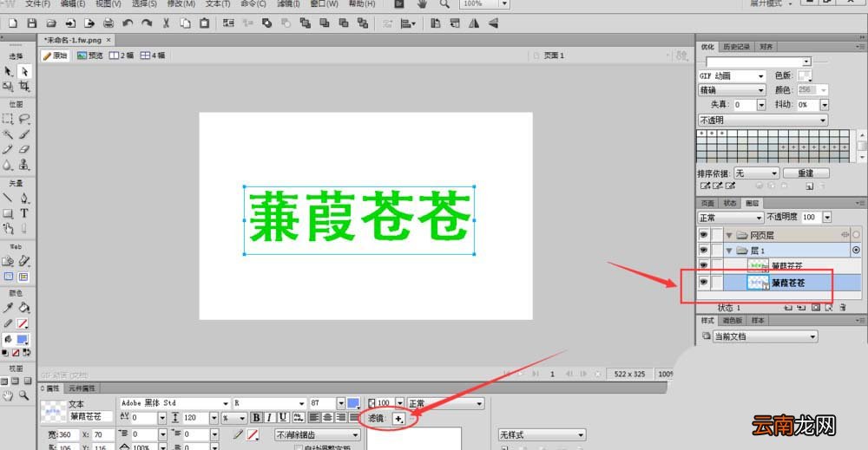Save the document using floppy icon

click(32, 23)
